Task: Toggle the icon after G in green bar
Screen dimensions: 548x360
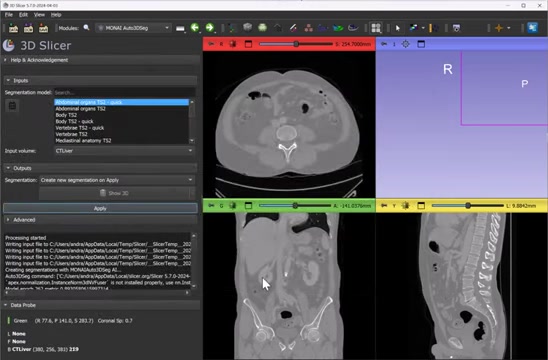Action: [232, 206]
